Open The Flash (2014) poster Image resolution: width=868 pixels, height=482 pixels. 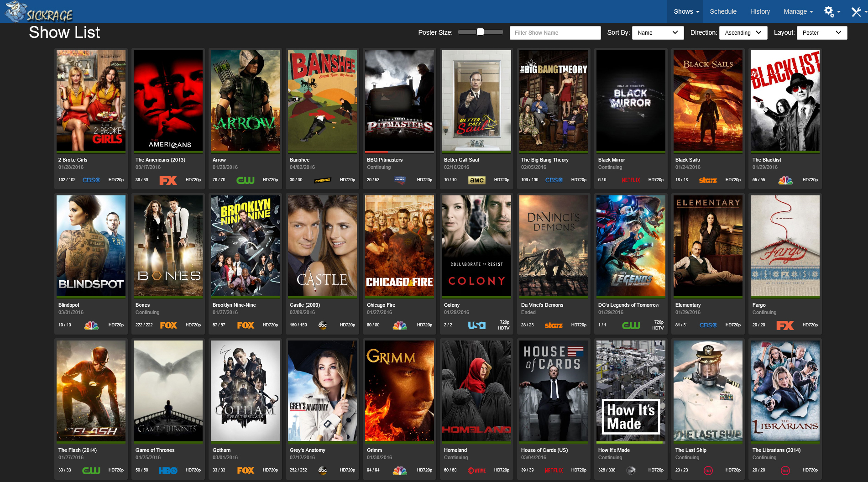pos(91,391)
